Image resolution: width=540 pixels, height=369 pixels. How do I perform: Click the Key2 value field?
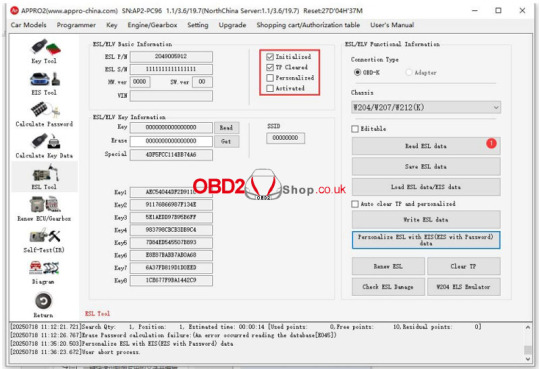coord(171,205)
